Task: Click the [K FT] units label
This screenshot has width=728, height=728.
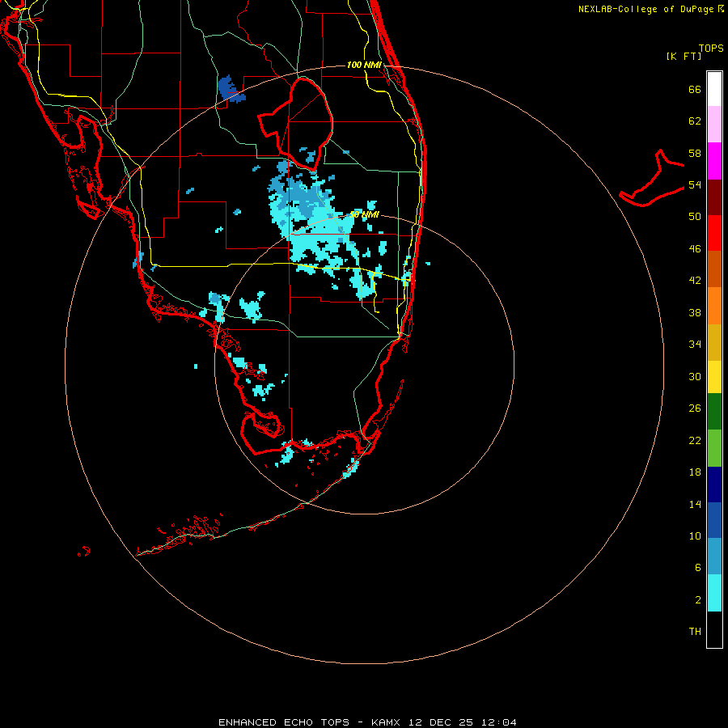Action: tap(684, 56)
